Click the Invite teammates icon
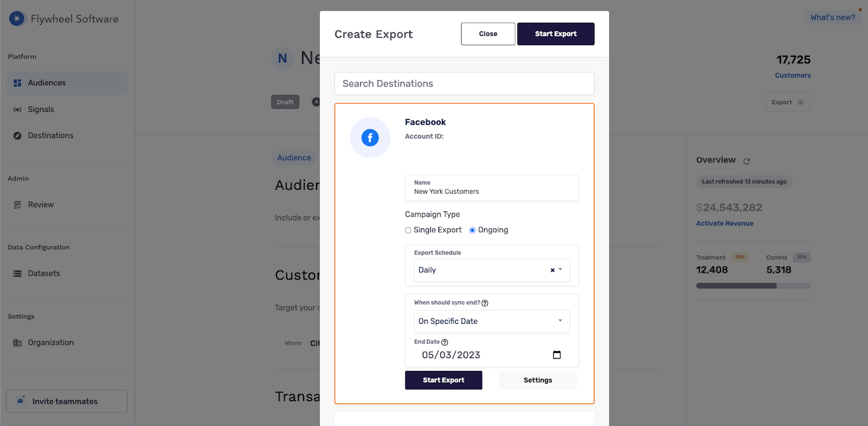The width and height of the screenshot is (868, 426). coord(21,401)
